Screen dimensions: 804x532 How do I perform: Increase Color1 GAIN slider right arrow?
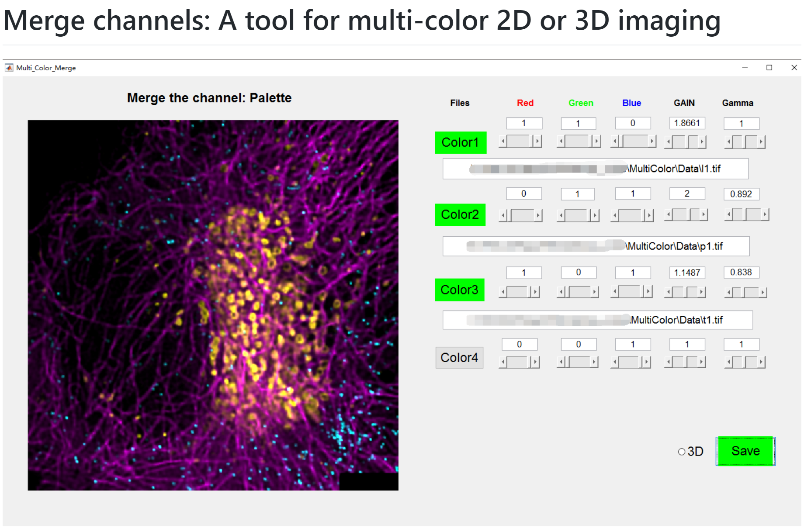pyautogui.click(x=702, y=142)
